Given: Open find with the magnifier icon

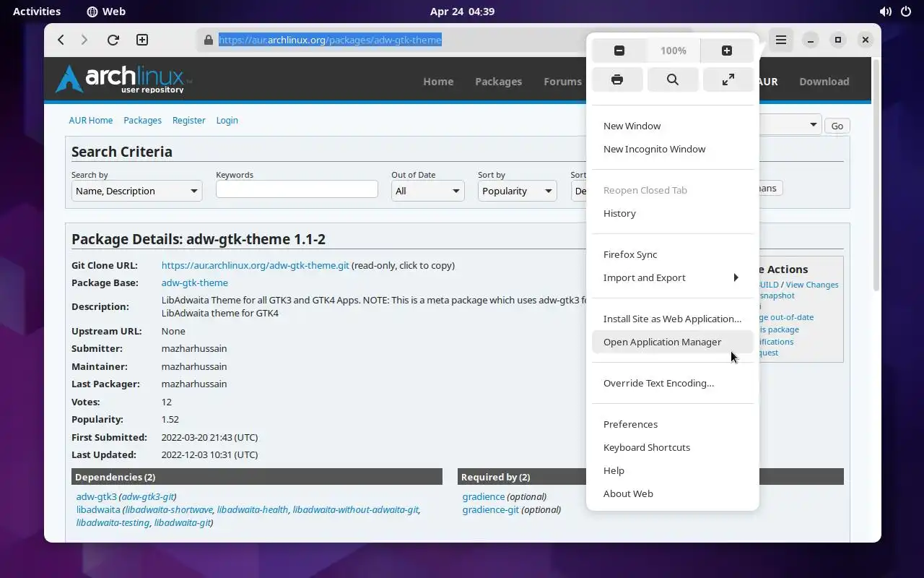Looking at the screenshot, I should [x=673, y=79].
